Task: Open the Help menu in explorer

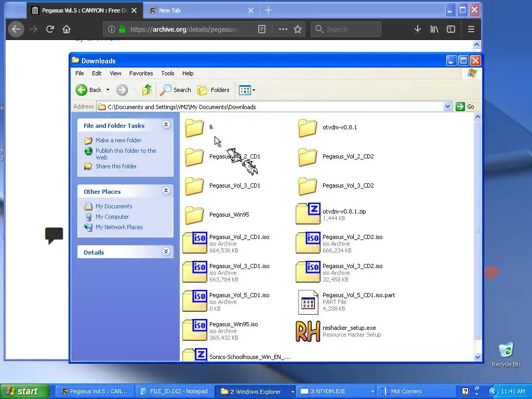Action: click(188, 73)
